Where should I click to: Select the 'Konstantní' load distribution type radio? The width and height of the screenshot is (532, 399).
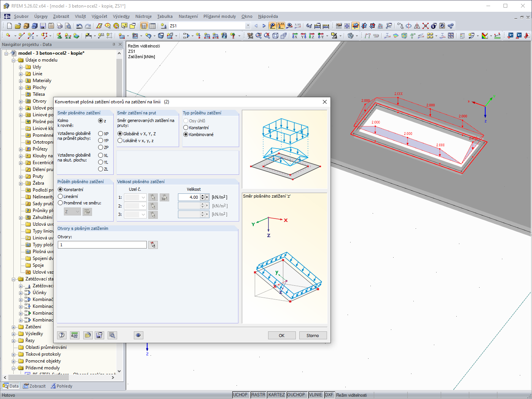(186, 128)
